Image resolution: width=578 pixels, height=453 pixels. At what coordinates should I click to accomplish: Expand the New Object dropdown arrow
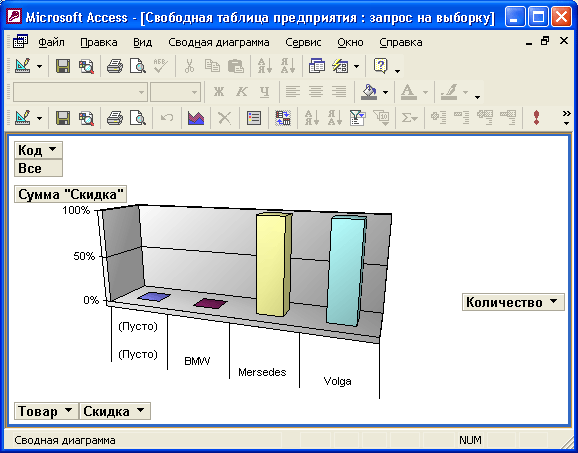click(x=356, y=66)
